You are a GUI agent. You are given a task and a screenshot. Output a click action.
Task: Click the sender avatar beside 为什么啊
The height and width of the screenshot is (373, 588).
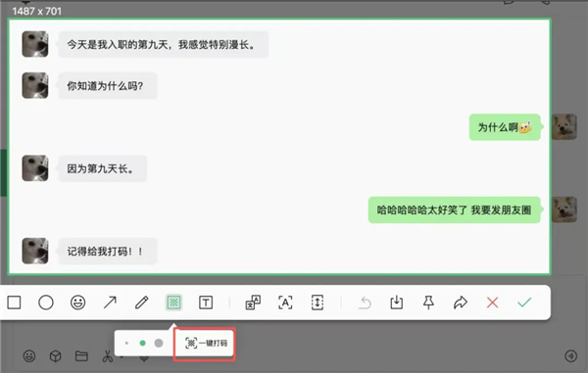(564, 127)
